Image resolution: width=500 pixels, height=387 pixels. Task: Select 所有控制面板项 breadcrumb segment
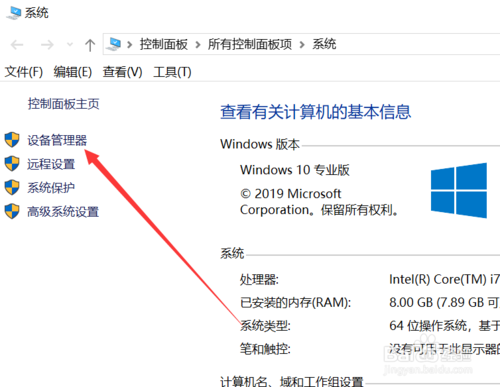click(x=250, y=44)
